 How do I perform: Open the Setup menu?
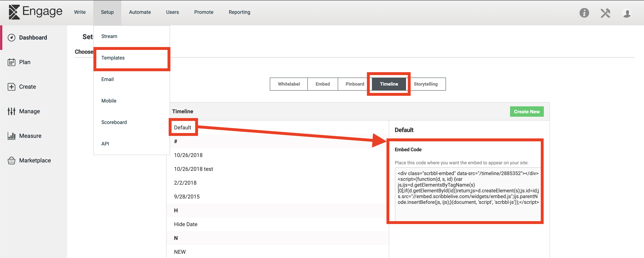[107, 12]
